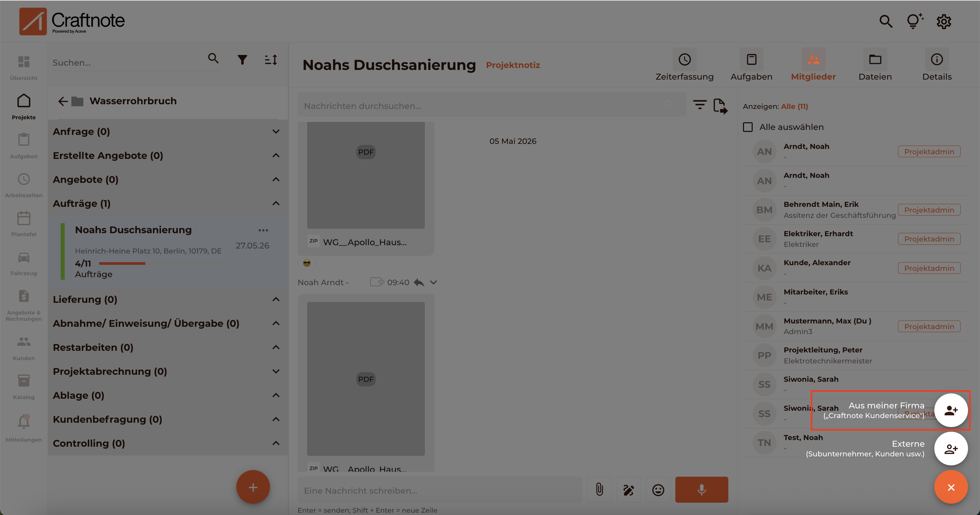Viewport: 980px width, 515px height.
Task: Collapse Restarbeiten (0) section
Action: pyautogui.click(x=276, y=347)
